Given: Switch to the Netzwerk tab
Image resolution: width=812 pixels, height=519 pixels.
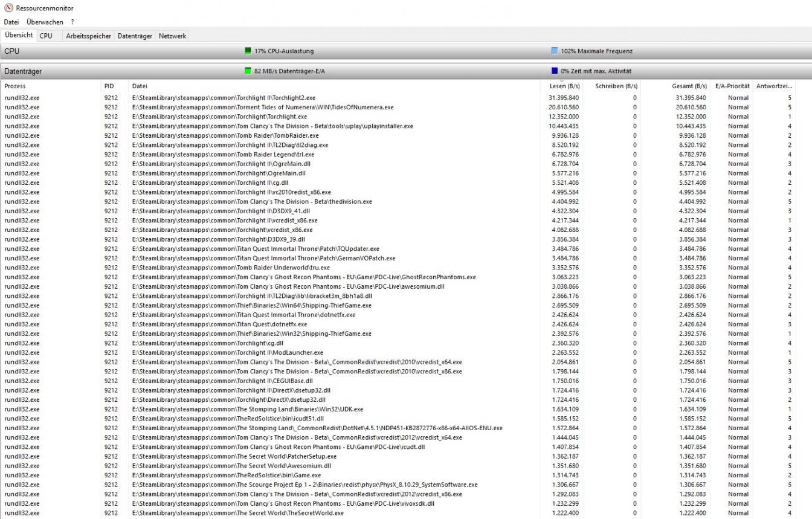Looking at the screenshot, I should tap(172, 36).
